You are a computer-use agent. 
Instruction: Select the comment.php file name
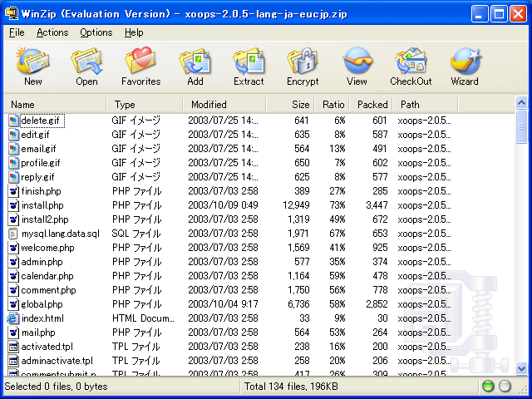48,290
